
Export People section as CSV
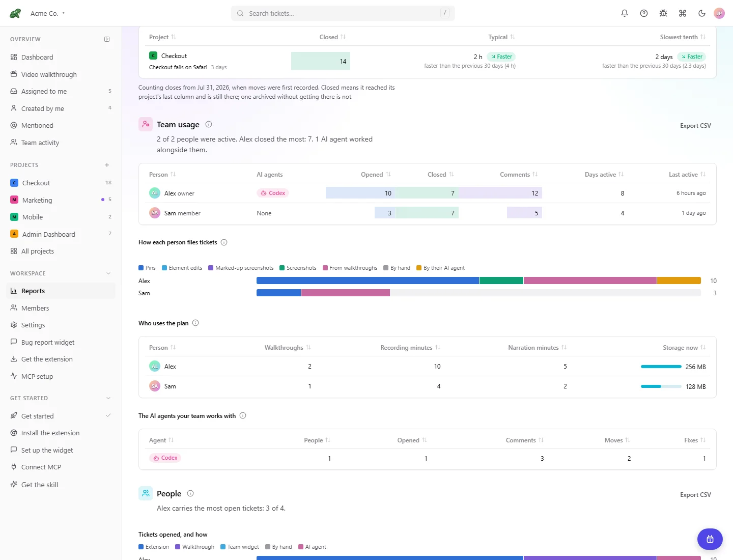(x=695, y=495)
